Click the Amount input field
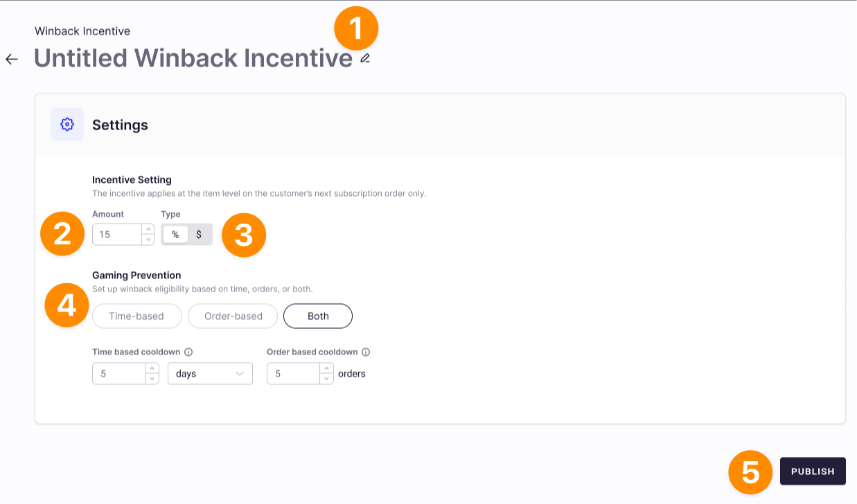This screenshot has height=504, width=857. (x=116, y=235)
